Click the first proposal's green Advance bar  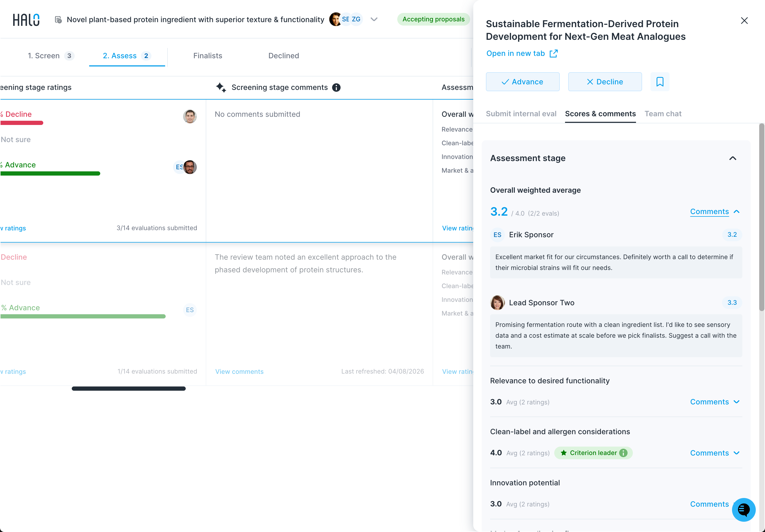50,174
